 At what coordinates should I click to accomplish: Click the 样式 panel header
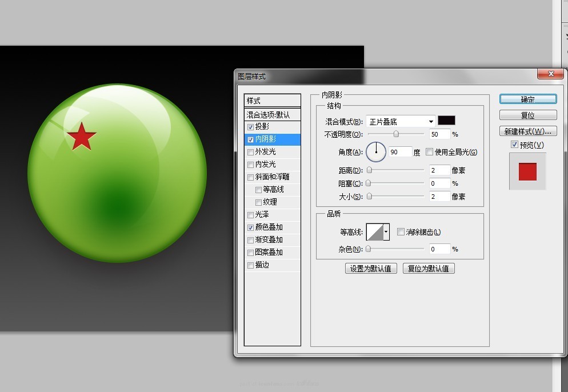272,100
